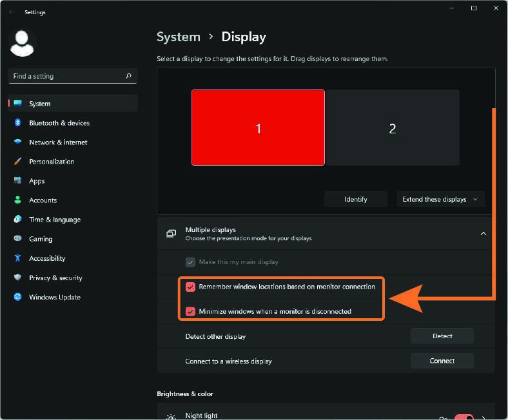Click the Apps icon in sidebar

(x=17, y=181)
